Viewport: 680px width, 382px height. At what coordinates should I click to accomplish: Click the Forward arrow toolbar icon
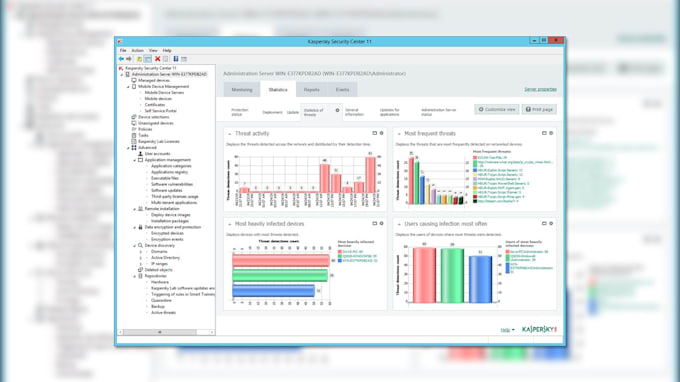click(x=129, y=59)
